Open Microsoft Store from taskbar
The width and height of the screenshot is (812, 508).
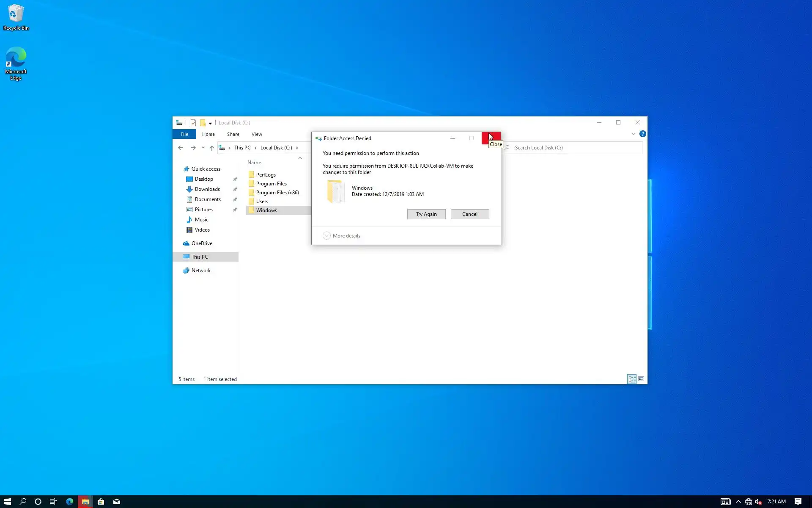click(x=101, y=502)
